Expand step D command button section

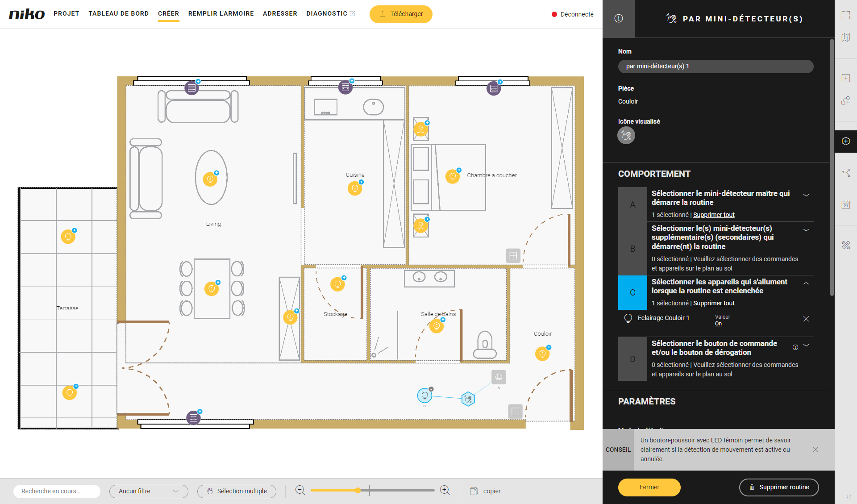tap(806, 345)
